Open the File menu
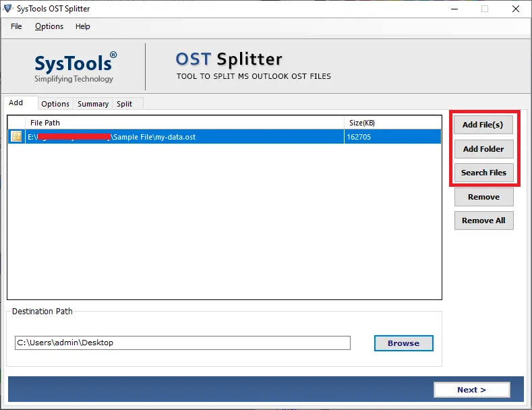The height and width of the screenshot is (410, 532). [16, 26]
